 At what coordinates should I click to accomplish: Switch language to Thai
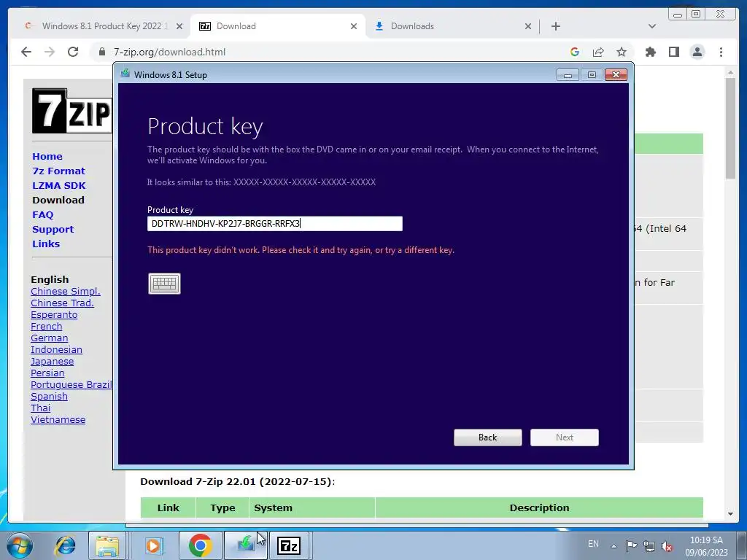pos(41,408)
